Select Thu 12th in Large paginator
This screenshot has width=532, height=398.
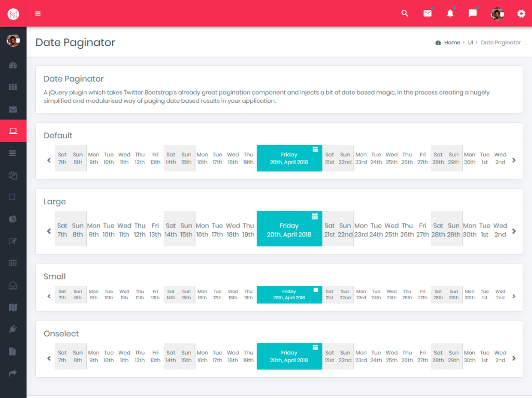coord(140,230)
